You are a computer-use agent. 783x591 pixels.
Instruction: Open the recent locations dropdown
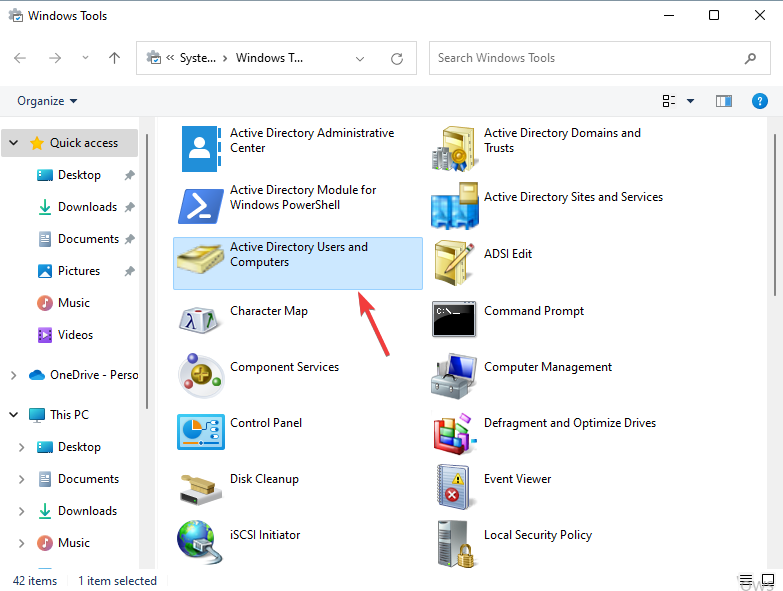85,58
